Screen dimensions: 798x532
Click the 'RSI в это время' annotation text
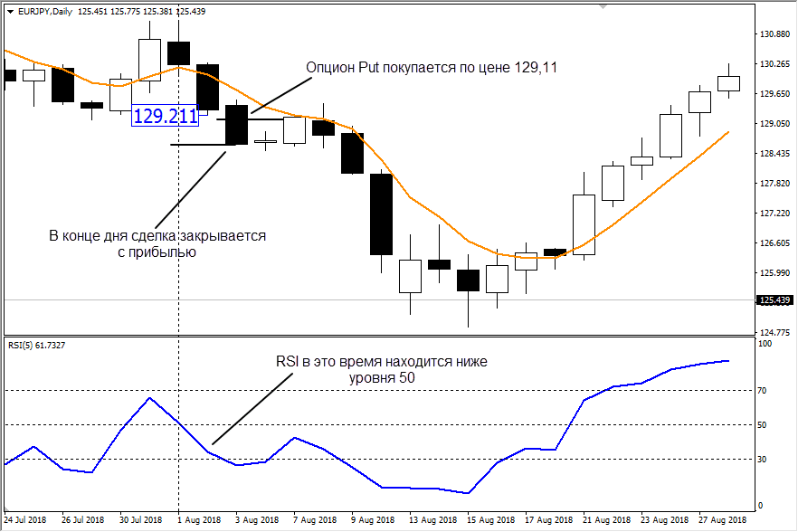381,362
